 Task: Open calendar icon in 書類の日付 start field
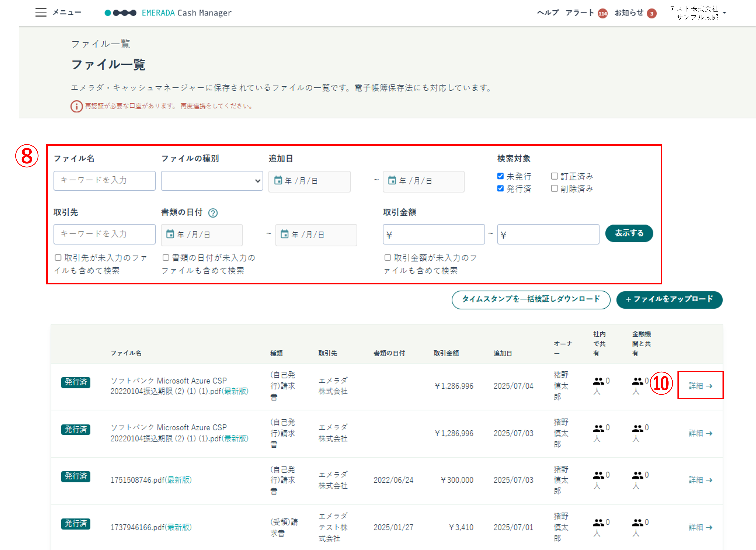(170, 234)
